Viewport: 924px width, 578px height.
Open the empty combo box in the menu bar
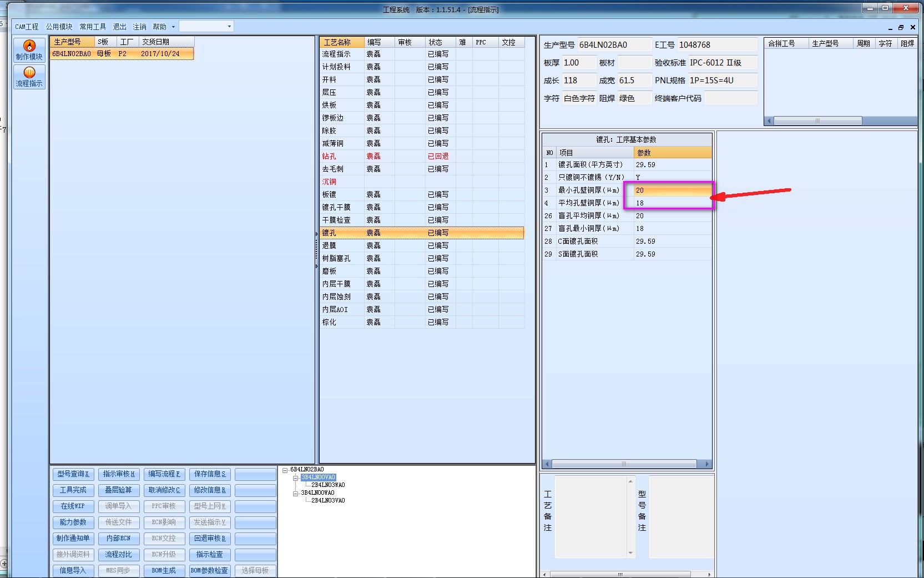(x=206, y=26)
